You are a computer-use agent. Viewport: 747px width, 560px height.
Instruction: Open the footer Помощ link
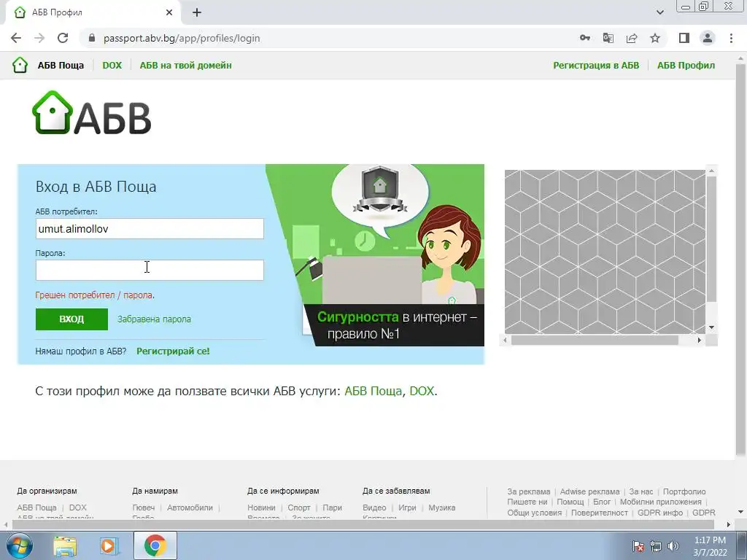point(570,502)
